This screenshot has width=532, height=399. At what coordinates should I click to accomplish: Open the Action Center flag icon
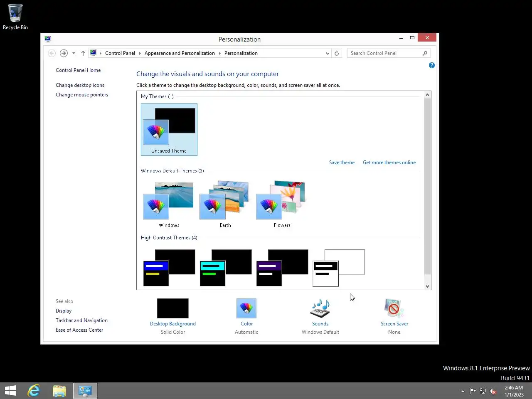[473, 391]
